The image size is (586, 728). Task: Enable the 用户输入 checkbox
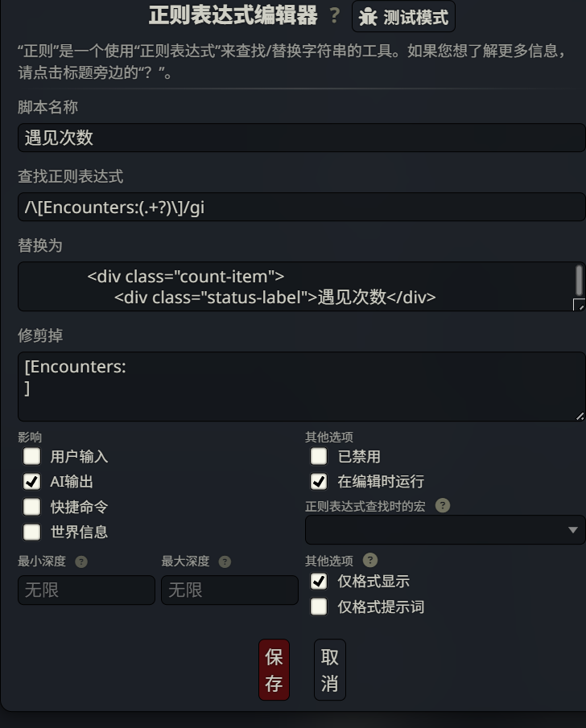[32, 456]
